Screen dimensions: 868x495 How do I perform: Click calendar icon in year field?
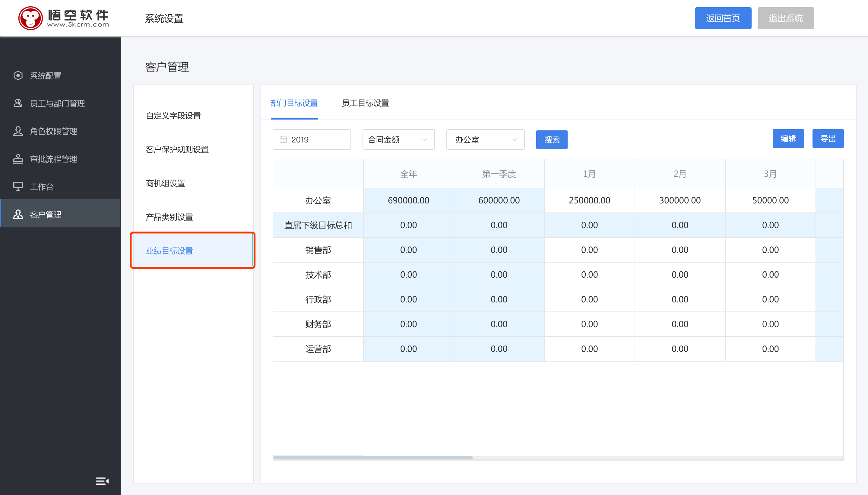[283, 140]
